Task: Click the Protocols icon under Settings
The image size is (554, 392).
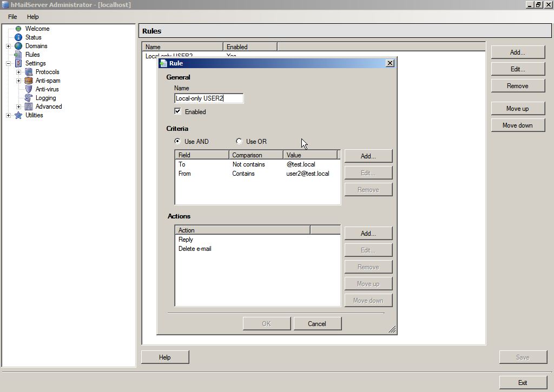Action: [x=29, y=72]
